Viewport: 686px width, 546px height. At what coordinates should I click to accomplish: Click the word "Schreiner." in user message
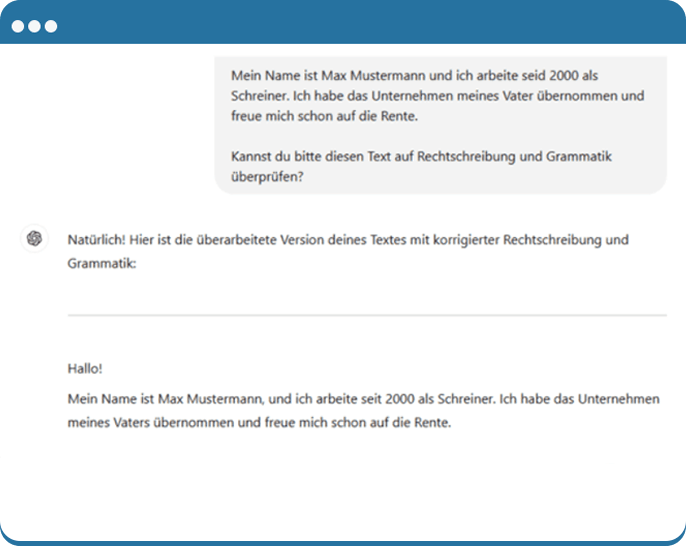[x=258, y=96]
